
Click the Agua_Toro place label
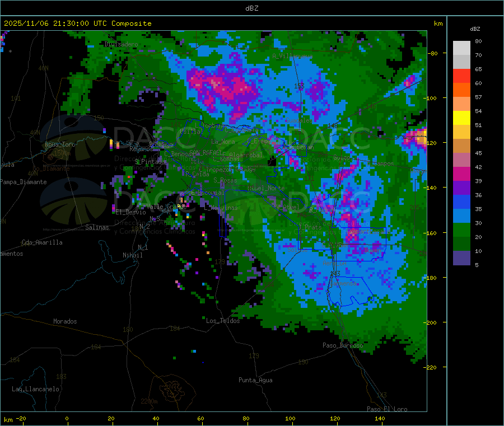point(60,144)
